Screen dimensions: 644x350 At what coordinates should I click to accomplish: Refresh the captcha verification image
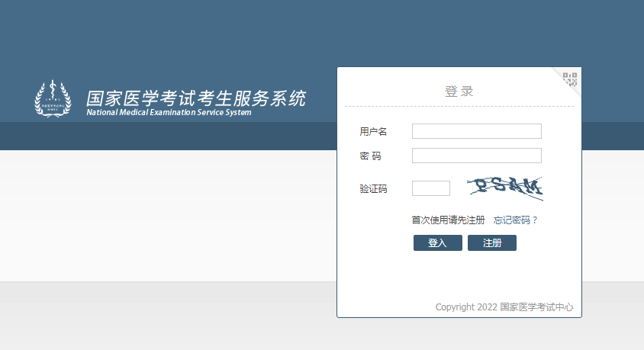(505, 187)
